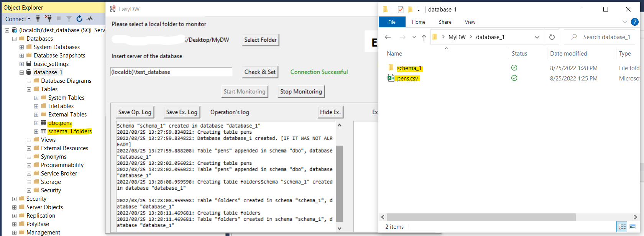Click the Properties checkmark quick access icon

[401, 10]
